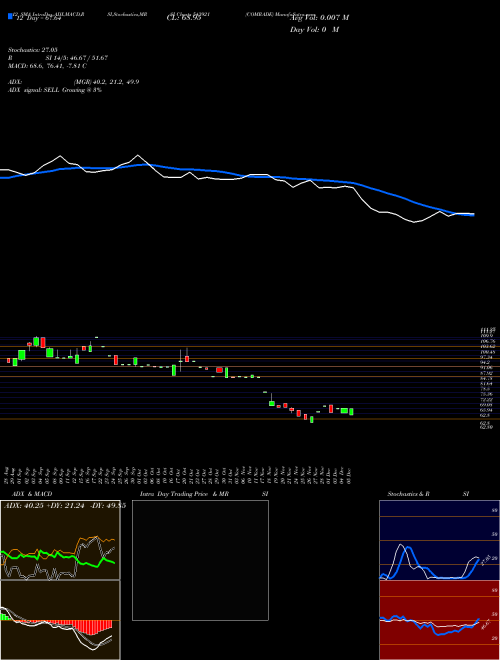This screenshot has height=660, width=500.
Task: Click the 'MACD: 68.6, 76.41, -7.81 C' line
Action: click(47, 66)
